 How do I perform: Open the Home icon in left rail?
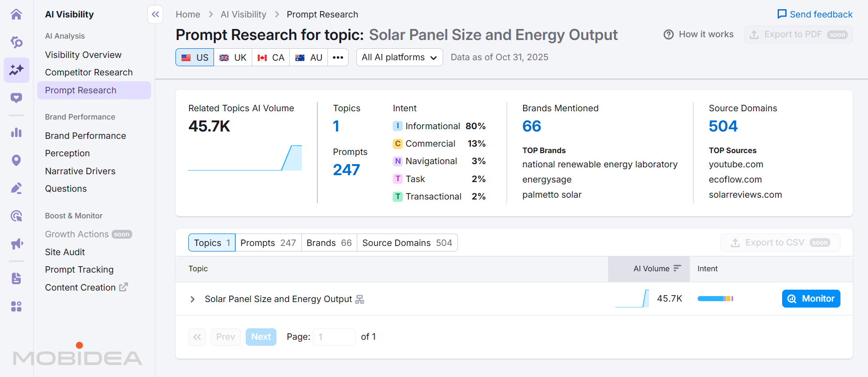click(x=17, y=14)
